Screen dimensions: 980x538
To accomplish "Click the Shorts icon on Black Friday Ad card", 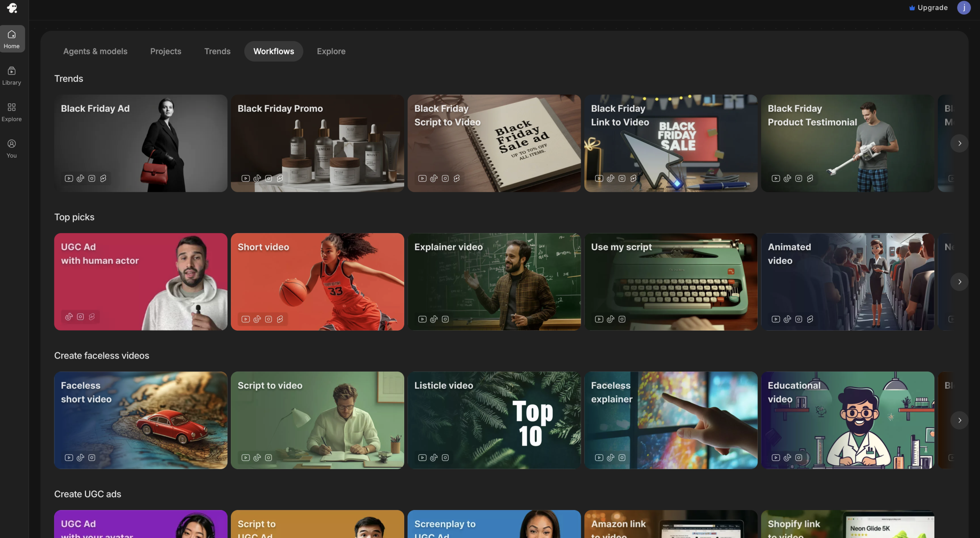I will click(103, 178).
